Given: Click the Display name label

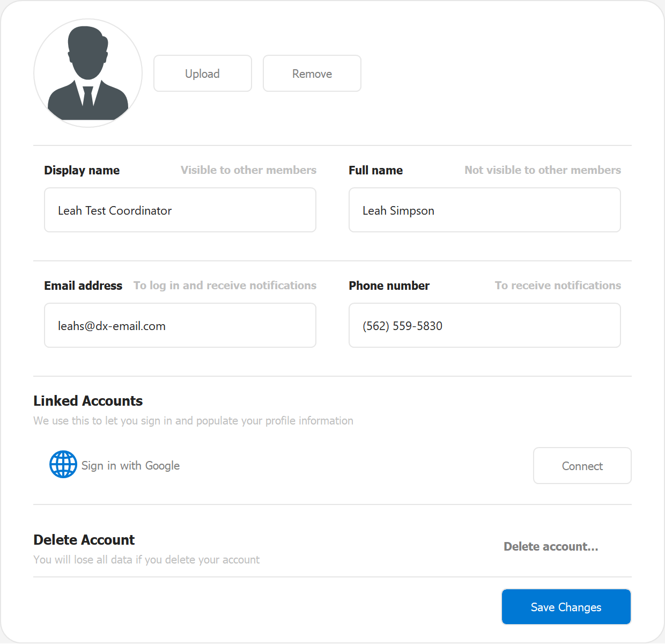Looking at the screenshot, I should pyautogui.click(x=82, y=171).
